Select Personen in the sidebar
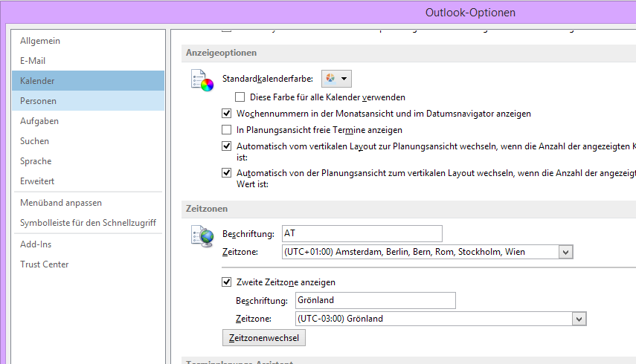The width and height of the screenshot is (636, 364). coord(39,101)
